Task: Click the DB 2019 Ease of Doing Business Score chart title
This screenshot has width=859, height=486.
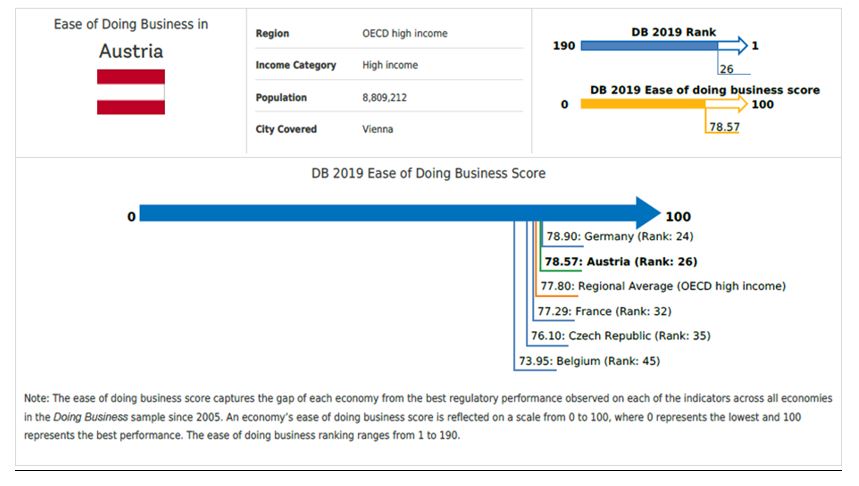Action: point(429,173)
